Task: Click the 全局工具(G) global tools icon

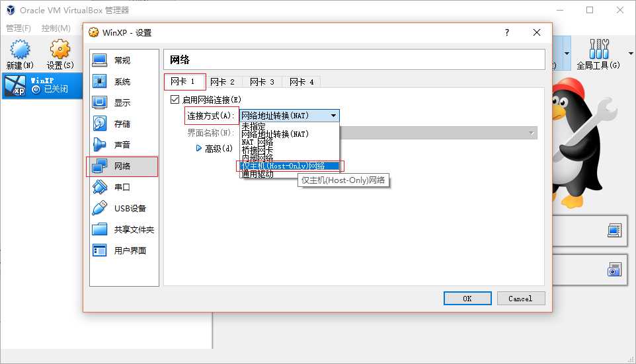Action: coord(599,54)
